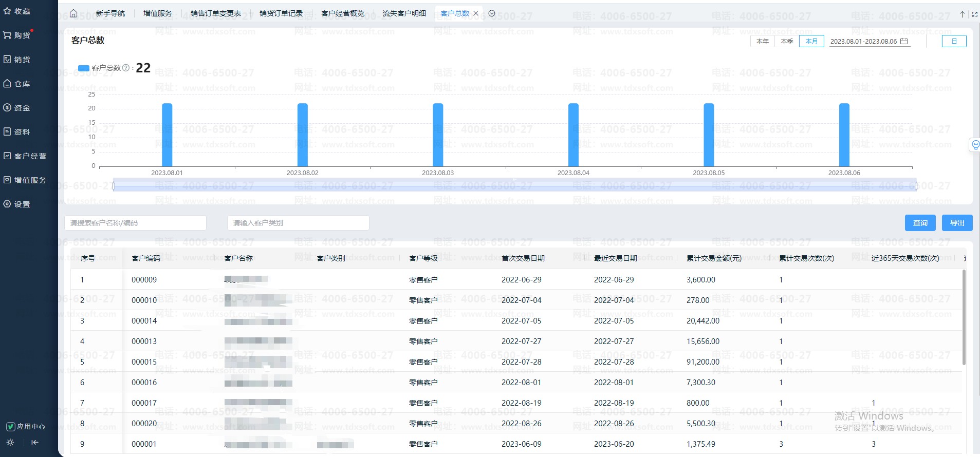Click the fullscreen icon at top right
This screenshot has width=980, height=457.
(974, 14)
